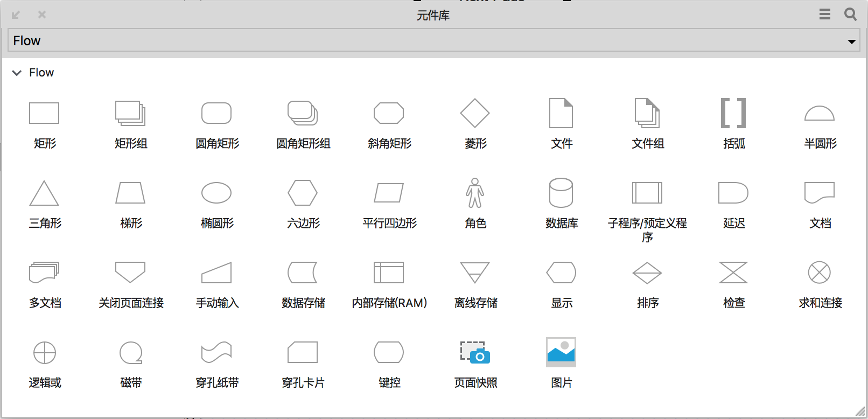Image resolution: width=868 pixels, height=419 pixels.
Task: Select the 数据库 database cylinder
Action: 561,193
